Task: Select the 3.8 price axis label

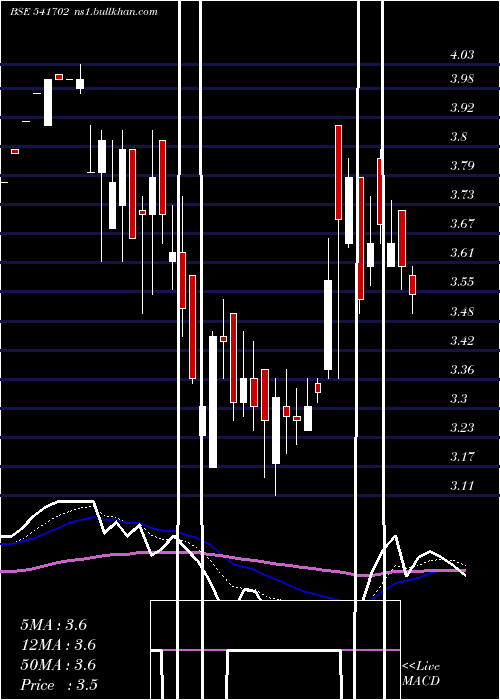Action: point(458,137)
